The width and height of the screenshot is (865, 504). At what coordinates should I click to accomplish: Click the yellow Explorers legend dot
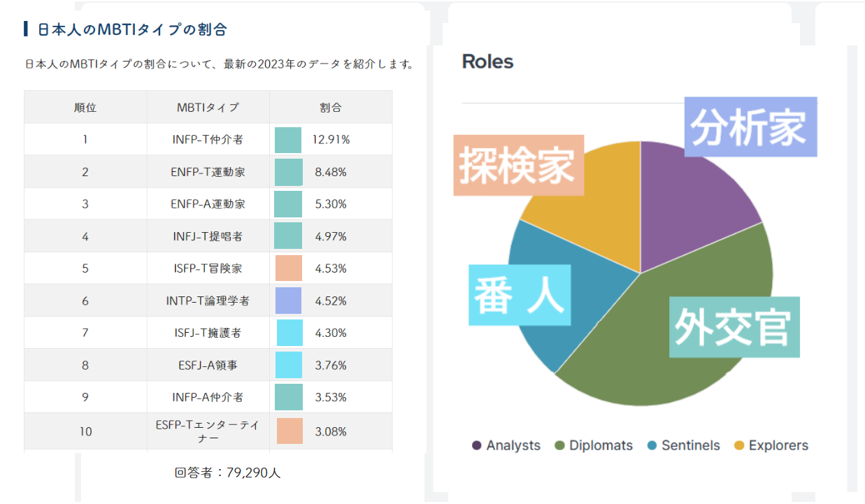[x=739, y=445]
